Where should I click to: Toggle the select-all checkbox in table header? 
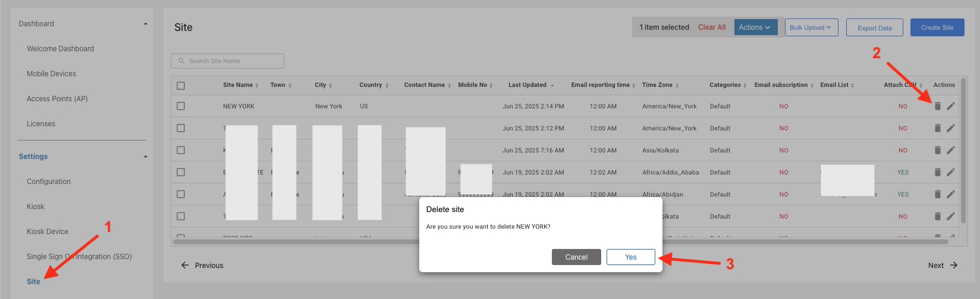(181, 85)
